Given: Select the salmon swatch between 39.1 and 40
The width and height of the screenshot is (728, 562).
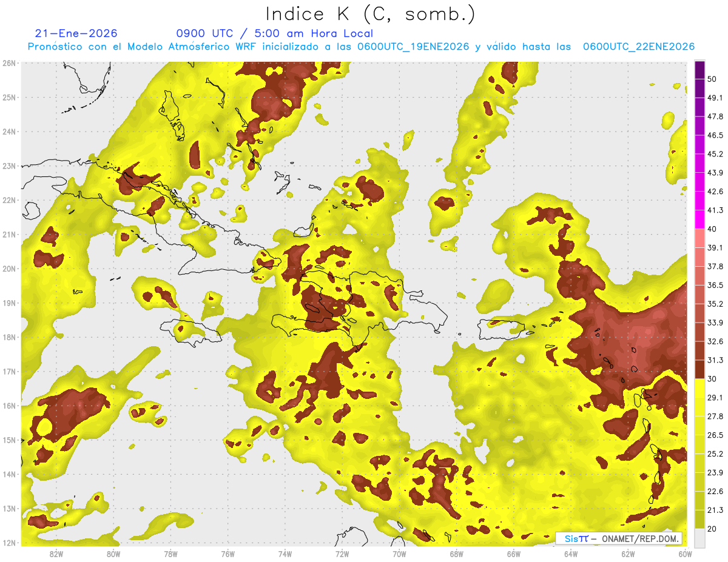Looking at the screenshot, I should [x=699, y=238].
